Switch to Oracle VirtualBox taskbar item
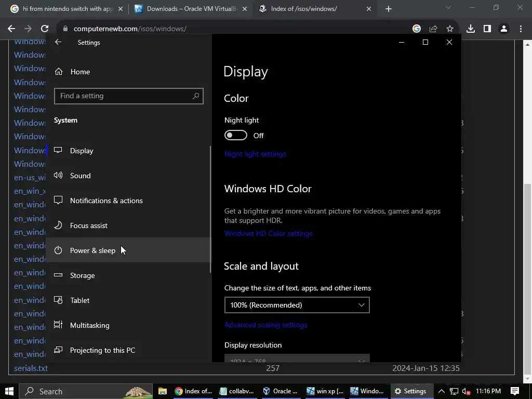This screenshot has width=532, height=399. 281,391
